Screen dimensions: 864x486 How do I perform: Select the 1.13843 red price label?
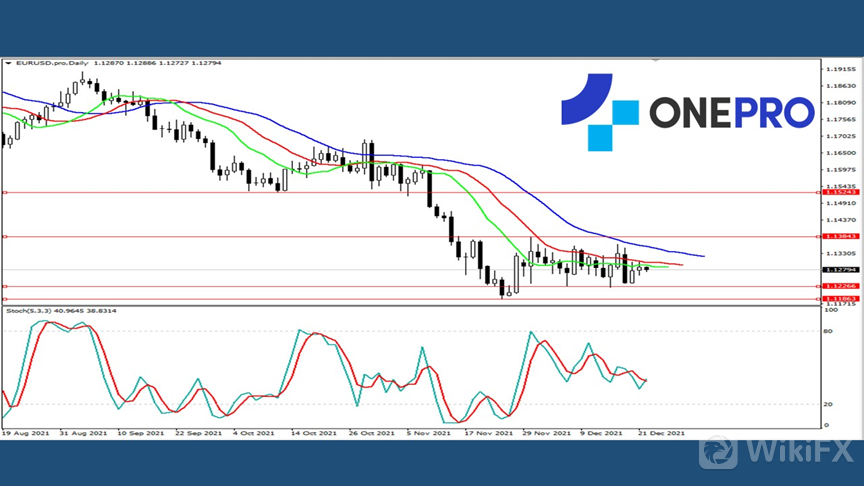(838, 237)
